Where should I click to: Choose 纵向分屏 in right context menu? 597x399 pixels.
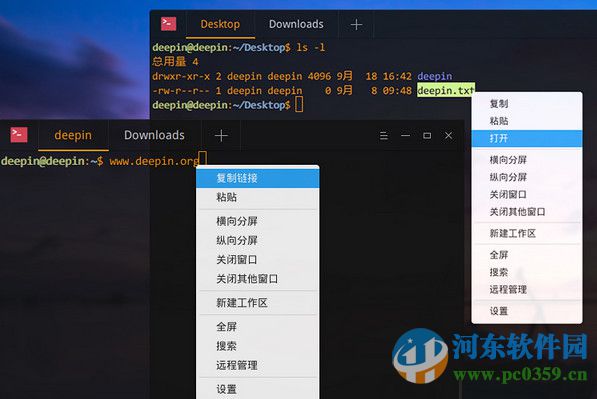click(527, 177)
